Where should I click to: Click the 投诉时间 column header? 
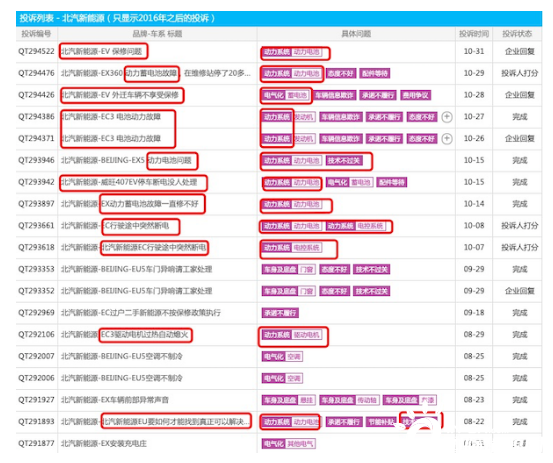coord(474,34)
